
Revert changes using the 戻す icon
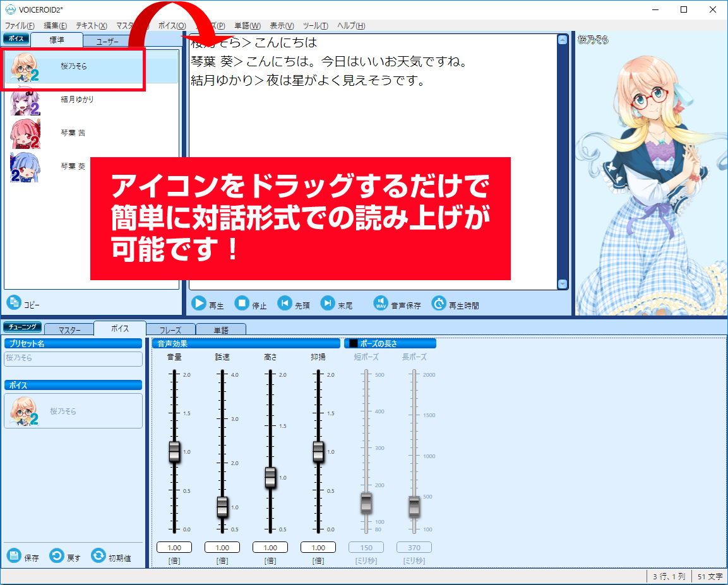click(57, 555)
